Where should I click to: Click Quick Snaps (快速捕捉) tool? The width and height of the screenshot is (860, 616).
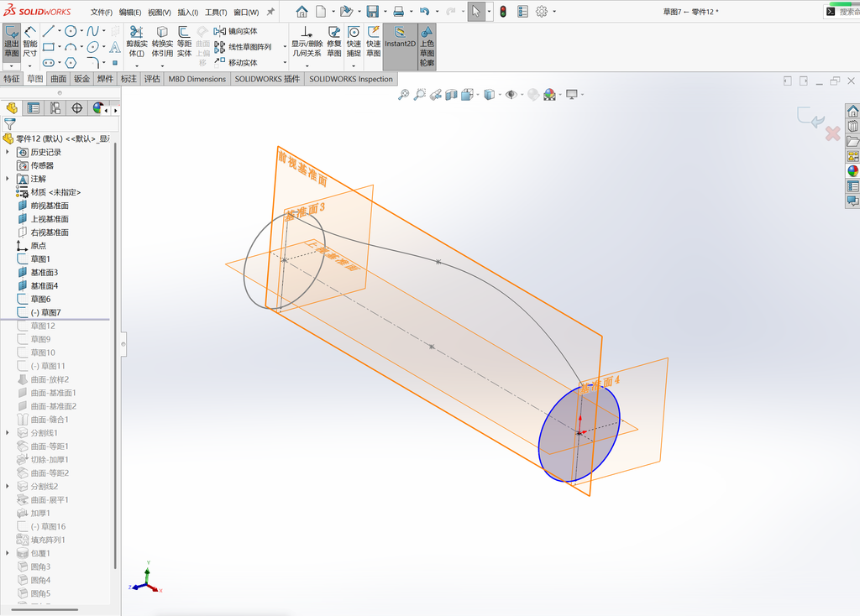click(354, 42)
